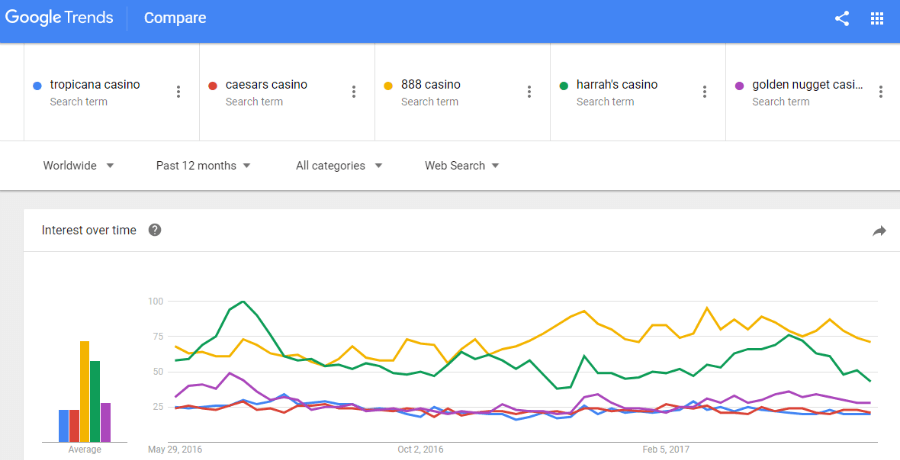Open golden nugget casino three-dot menu
The height and width of the screenshot is (460, 900).
(x=880, y=92)
